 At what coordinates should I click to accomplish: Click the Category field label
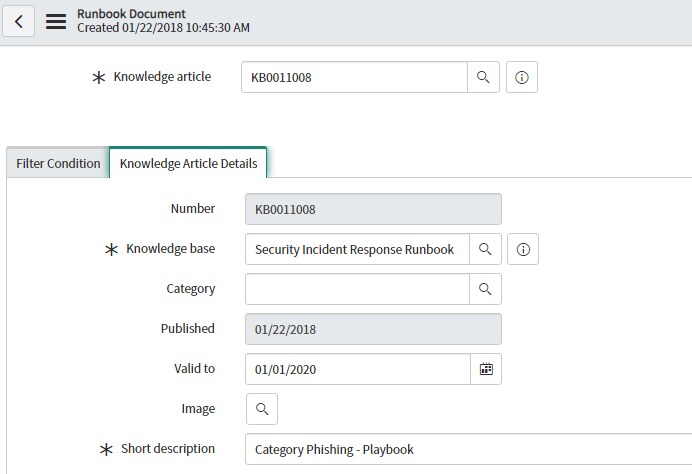tap(191, 289)
